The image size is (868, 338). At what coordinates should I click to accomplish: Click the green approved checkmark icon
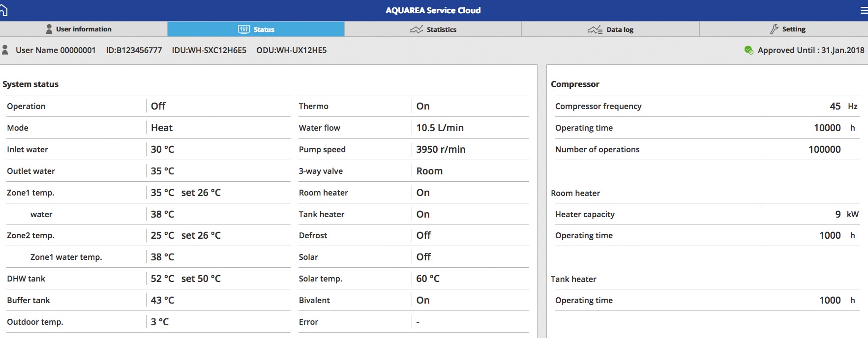point(748,50)
